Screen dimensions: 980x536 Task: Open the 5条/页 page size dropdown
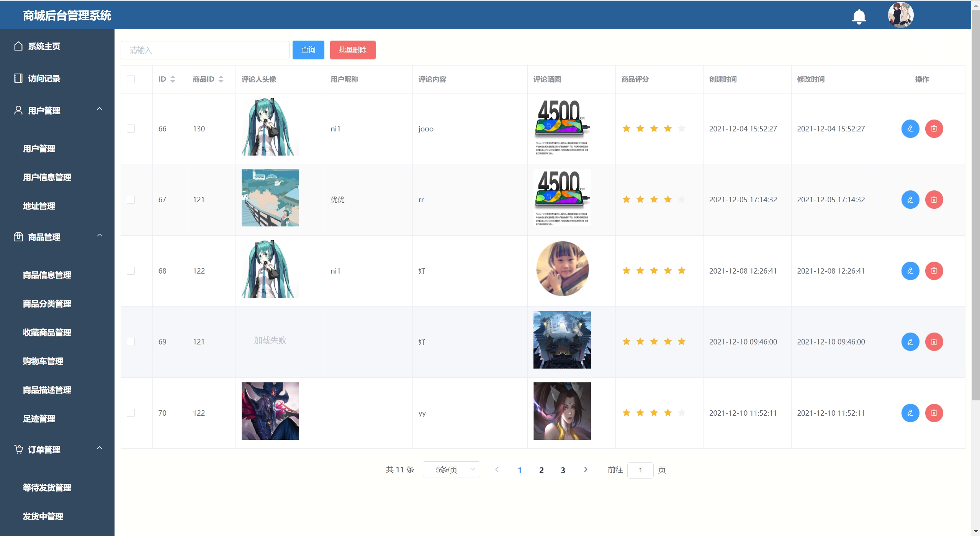point(451,470)
